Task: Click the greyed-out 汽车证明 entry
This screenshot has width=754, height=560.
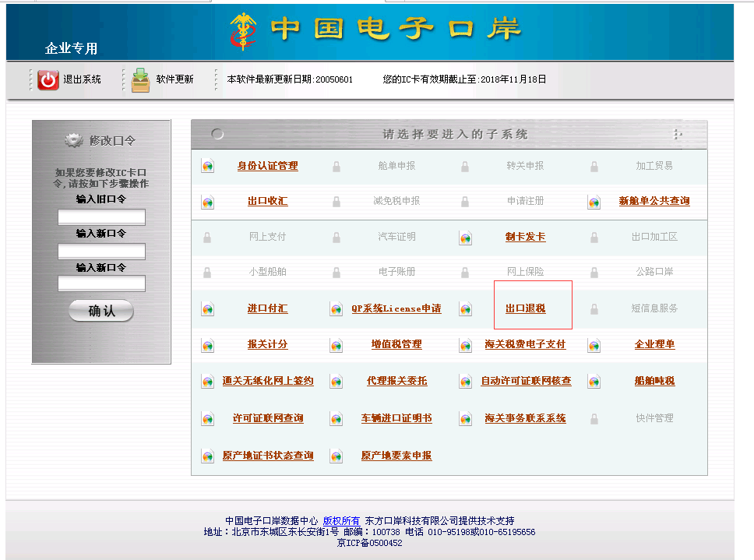Action: click(396, 237)
